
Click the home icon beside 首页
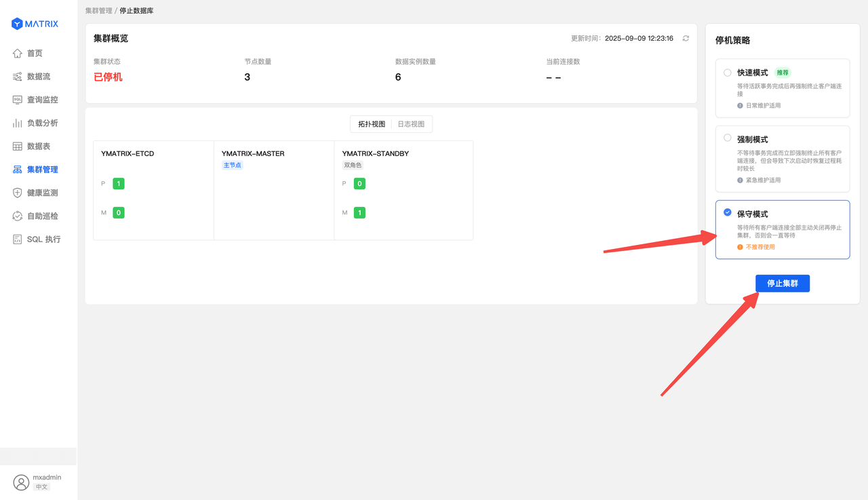18,53
